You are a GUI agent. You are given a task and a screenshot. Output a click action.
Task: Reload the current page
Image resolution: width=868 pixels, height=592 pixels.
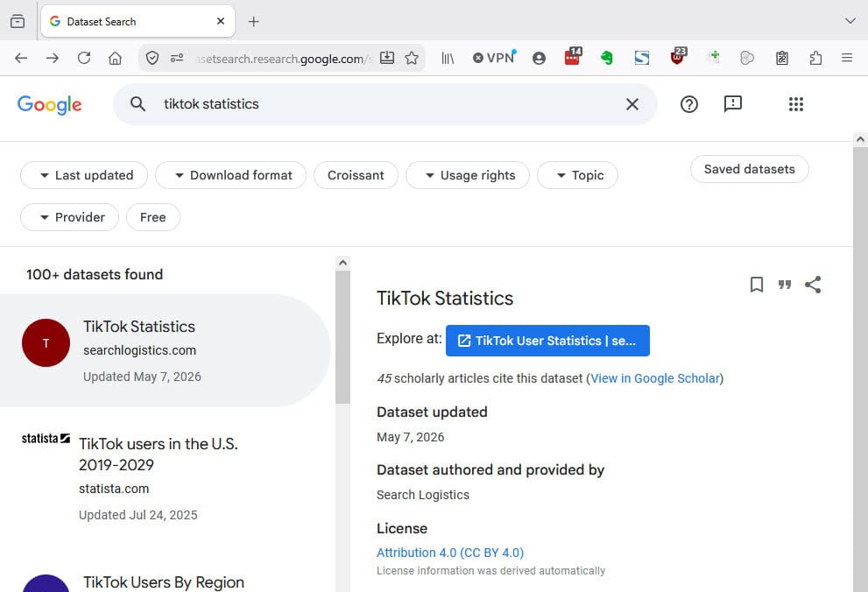point(84,58)
